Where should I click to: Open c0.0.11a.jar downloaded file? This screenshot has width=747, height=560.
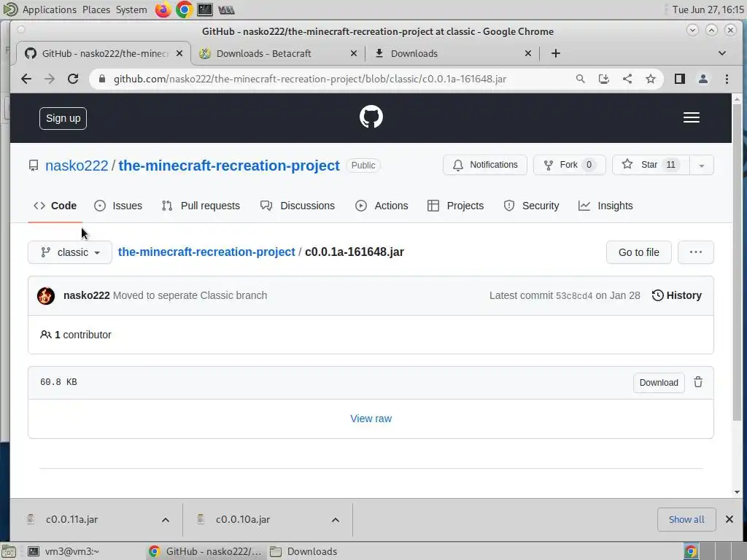point(72,519)
